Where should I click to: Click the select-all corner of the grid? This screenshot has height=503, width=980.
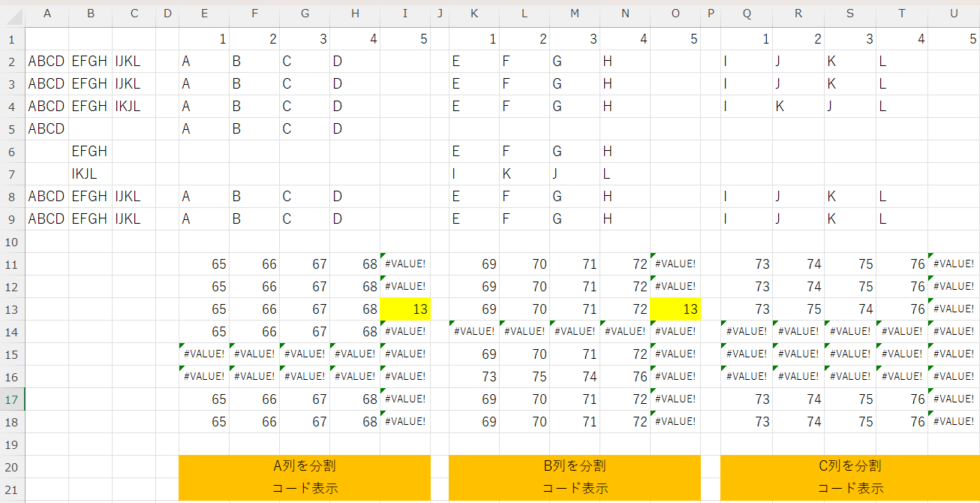(13, 14)
